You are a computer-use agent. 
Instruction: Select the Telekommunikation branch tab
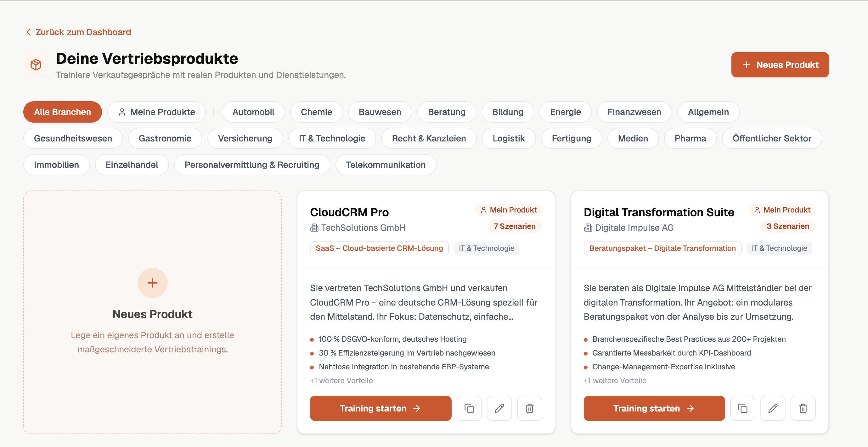pos(386,165)
